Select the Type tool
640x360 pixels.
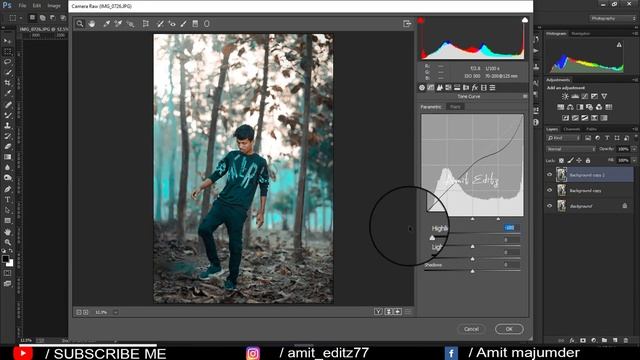click(7, 200)
